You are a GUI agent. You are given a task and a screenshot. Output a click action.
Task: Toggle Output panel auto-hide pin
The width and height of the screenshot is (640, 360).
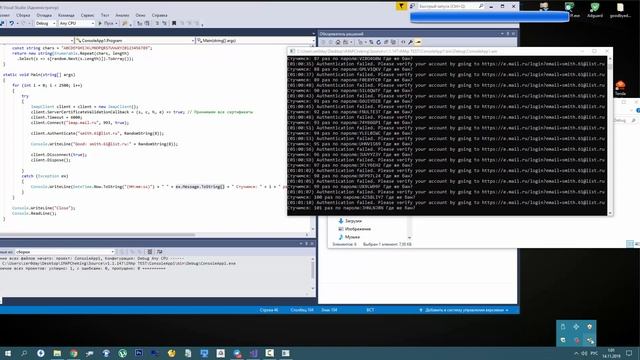click(x=307, y=244)
